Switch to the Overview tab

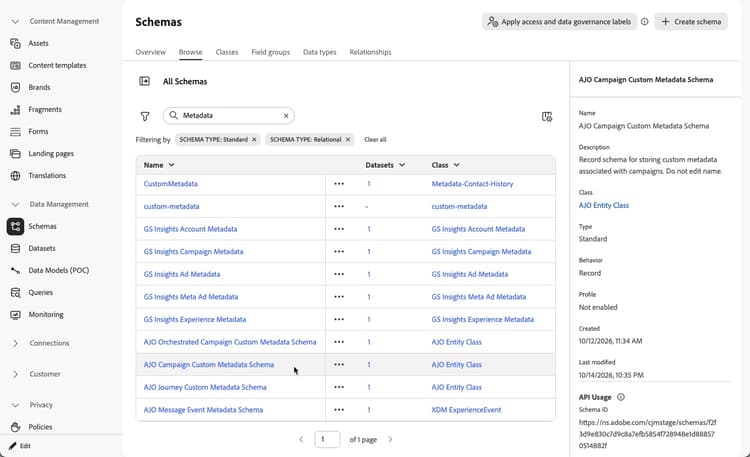coord(151,52)
